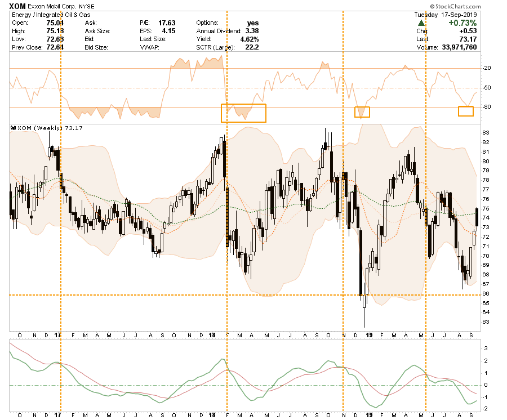507x420 pixels.
Task: Click the -20 level label on the top indicator
Action: tap(487, 68)
